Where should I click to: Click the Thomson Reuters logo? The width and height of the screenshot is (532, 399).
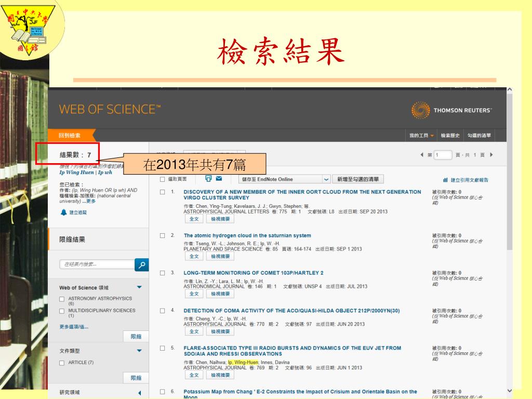click(451, 110)
